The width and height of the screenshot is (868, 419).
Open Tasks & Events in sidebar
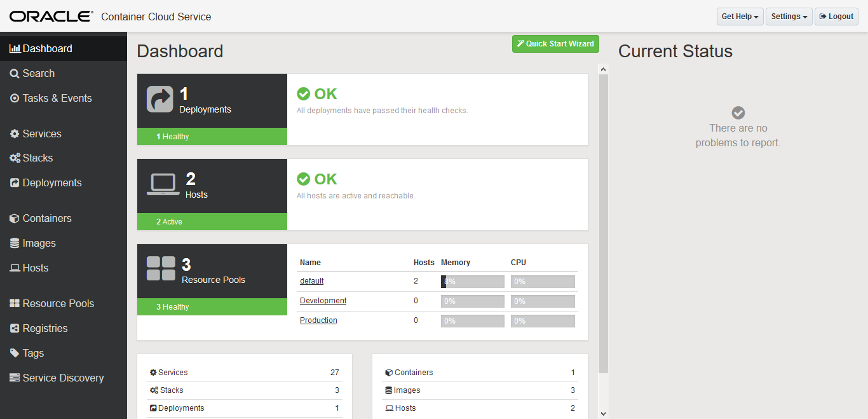tap(64, 99)
